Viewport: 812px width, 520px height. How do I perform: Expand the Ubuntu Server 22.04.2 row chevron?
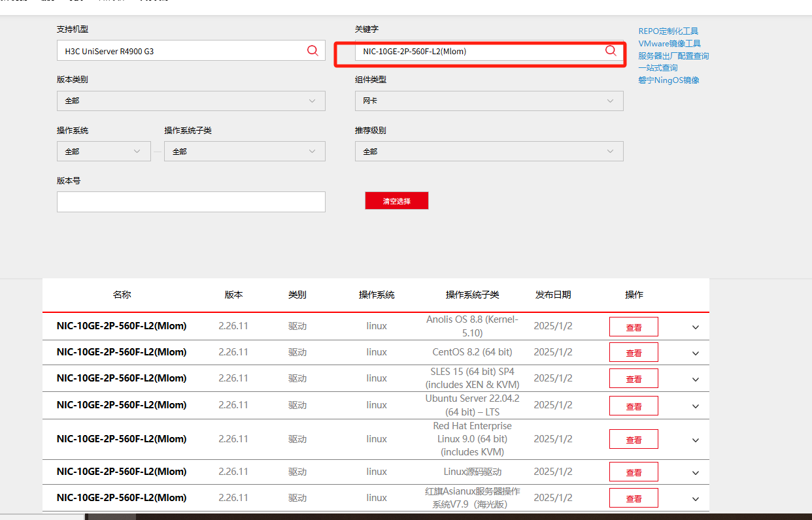(x=696, y=406)
